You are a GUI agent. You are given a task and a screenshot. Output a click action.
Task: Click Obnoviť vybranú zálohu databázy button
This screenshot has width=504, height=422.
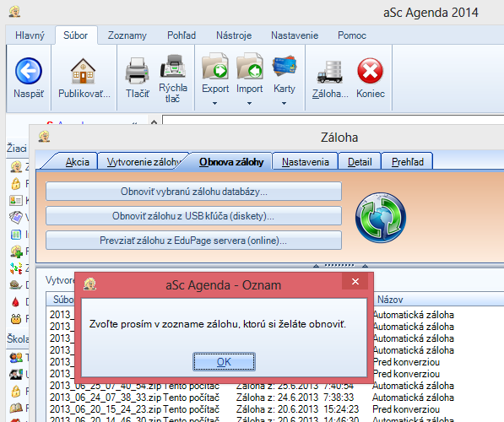pyautogui.click(x=194, y=192)
